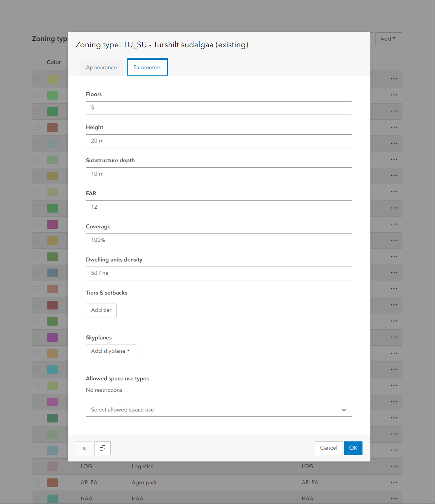Open the Add skyplane dropdown
The width and height of the screenshot is (435, 504).
pyautogui.click(x=111, y=351)
